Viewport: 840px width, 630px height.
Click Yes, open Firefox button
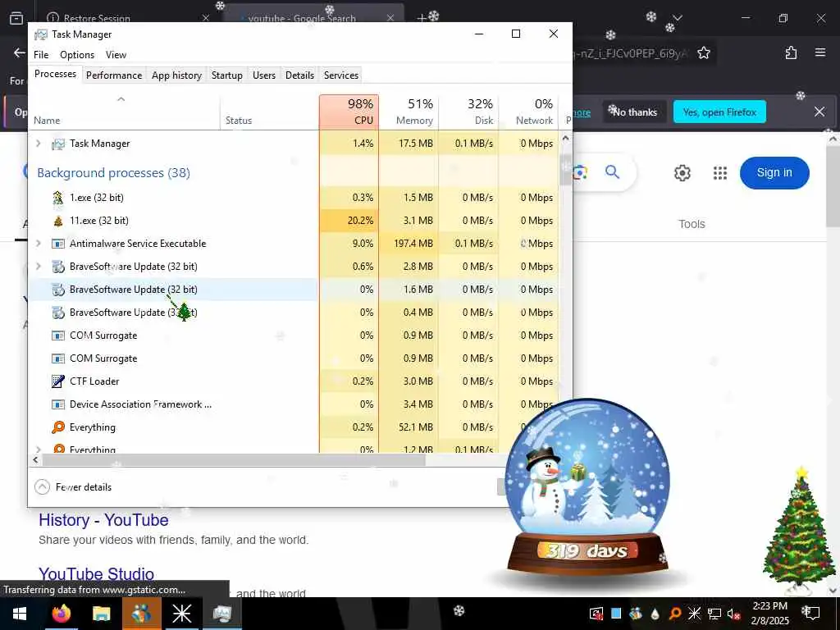[719, 112]
